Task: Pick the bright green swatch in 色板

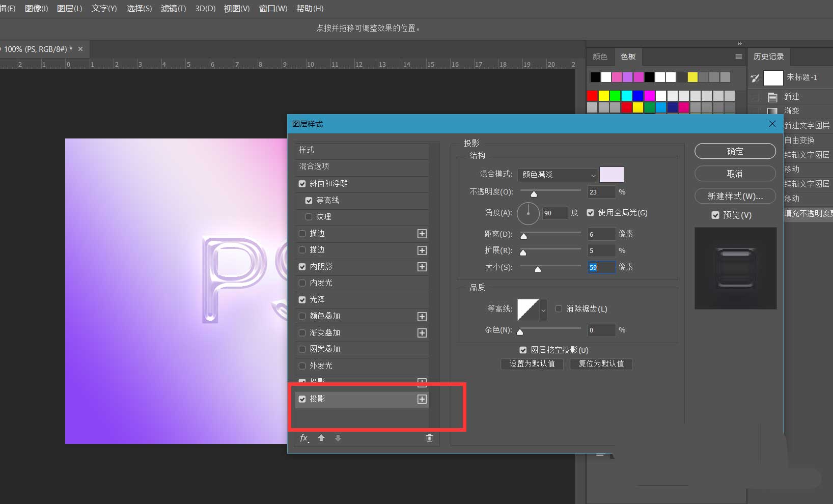Action: [x=615, y=96]
